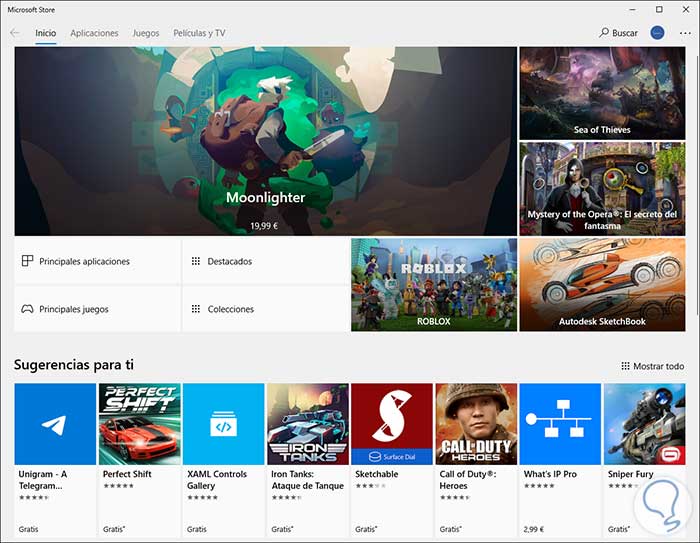
Task: Click the back arrow icon
Action: pos(15,33)
